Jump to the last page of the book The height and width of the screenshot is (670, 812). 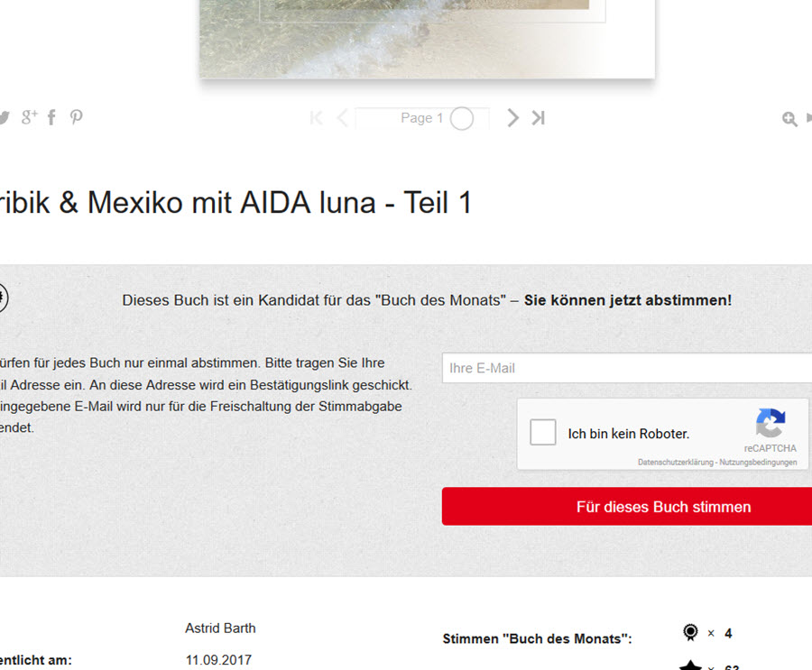[538, 117]
